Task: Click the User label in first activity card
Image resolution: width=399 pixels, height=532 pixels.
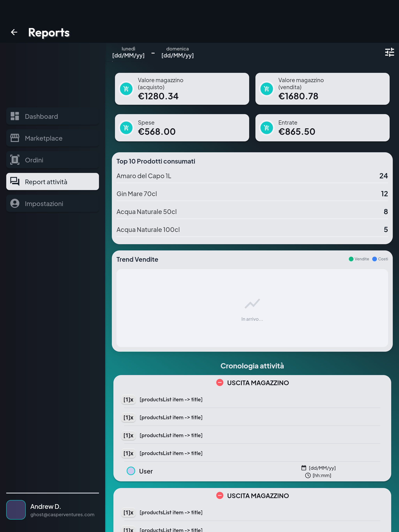Action: 146,471
